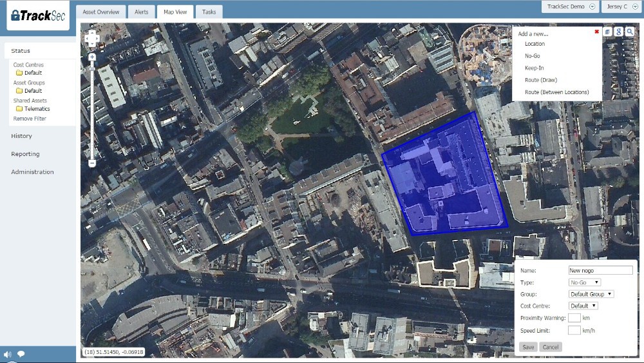Close the 'Add a new...' popup with the red X
This screenshot has width=644, height=363.
pos(597,32)
